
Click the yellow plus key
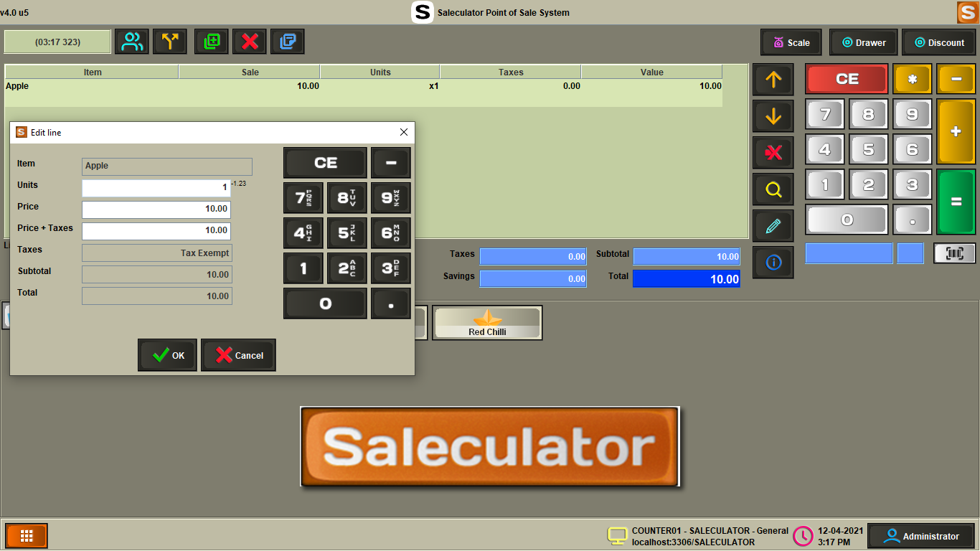click(x=956, y=132)
